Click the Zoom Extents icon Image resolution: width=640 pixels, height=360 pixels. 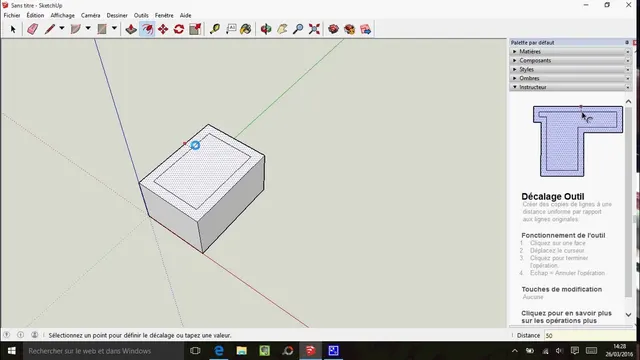tap(314, 29)
